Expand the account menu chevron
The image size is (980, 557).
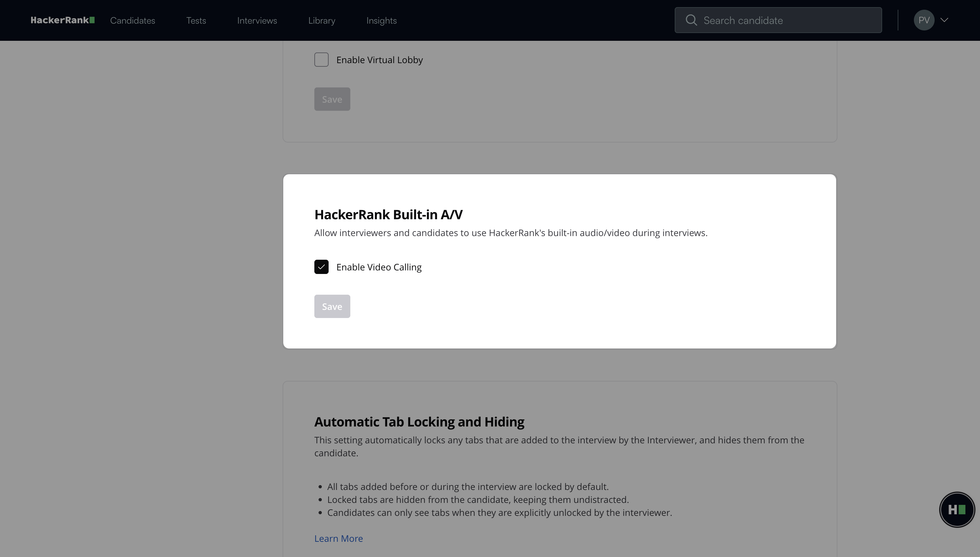(944, 20)
